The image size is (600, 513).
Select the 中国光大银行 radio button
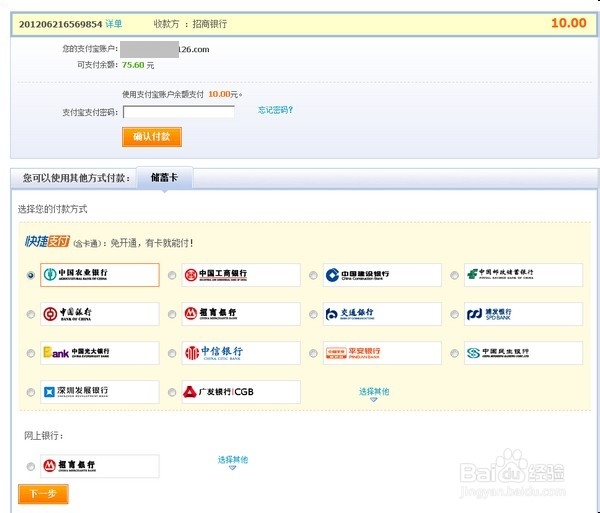point(31,353)
